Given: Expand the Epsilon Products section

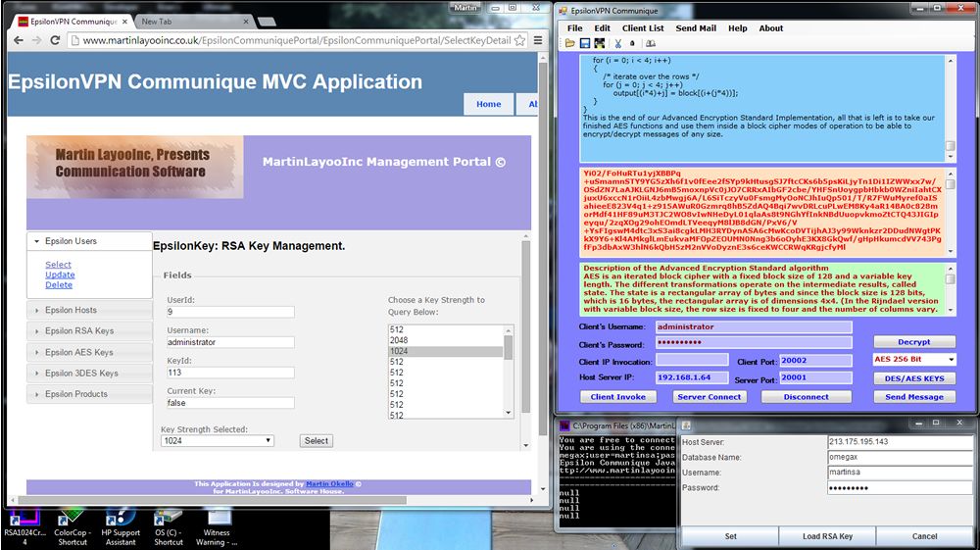Looking at the screenshot, I should tap(89, 394).
